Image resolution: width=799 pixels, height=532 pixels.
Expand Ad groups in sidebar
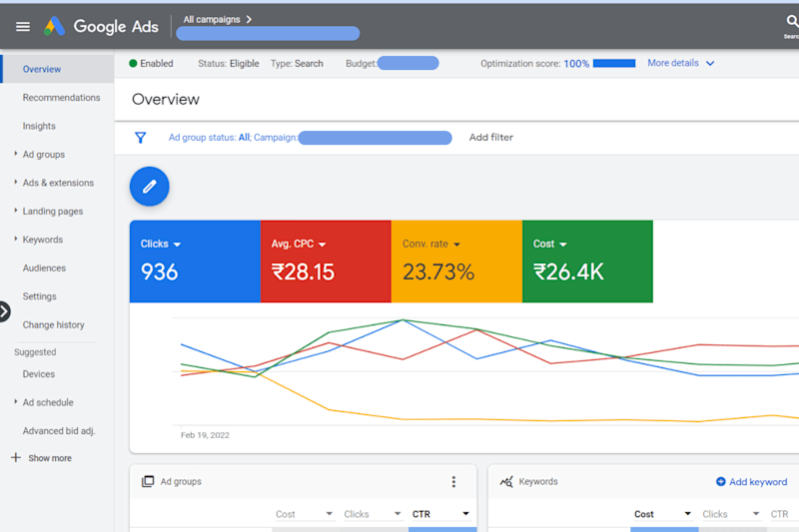15,154
